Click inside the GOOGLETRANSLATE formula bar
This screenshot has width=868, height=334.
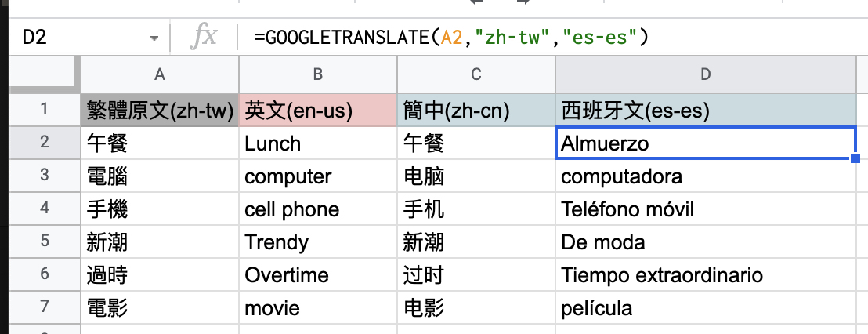(548, 37)
